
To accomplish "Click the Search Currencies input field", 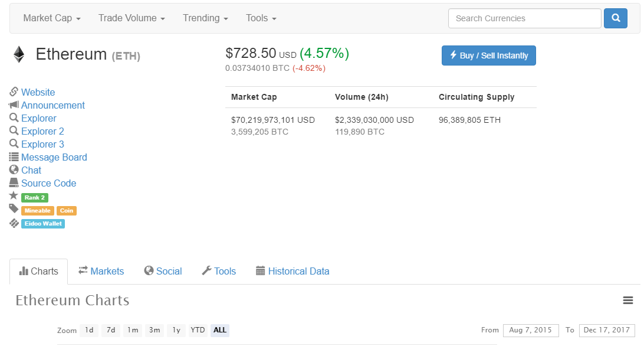I will point(525,18).
